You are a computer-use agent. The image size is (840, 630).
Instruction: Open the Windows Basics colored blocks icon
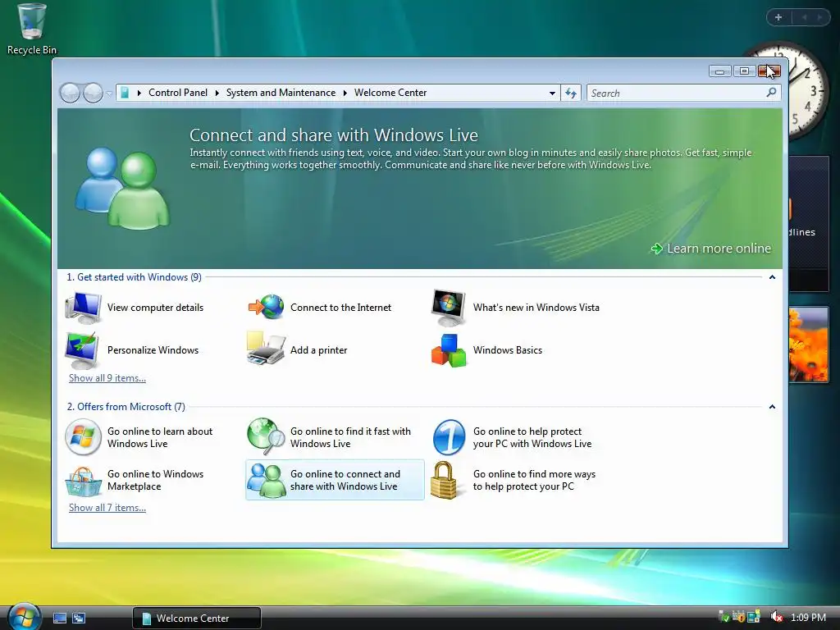pos(449,350)
